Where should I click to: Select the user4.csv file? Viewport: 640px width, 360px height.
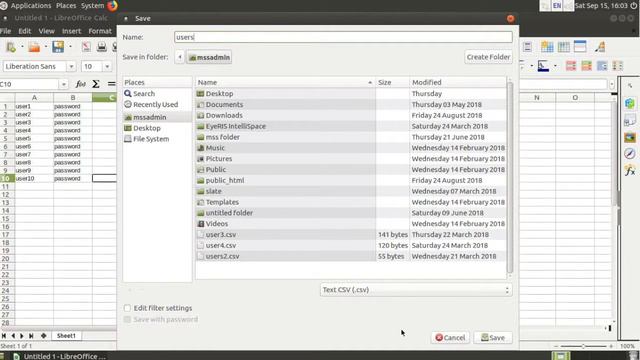coord(351,245)
